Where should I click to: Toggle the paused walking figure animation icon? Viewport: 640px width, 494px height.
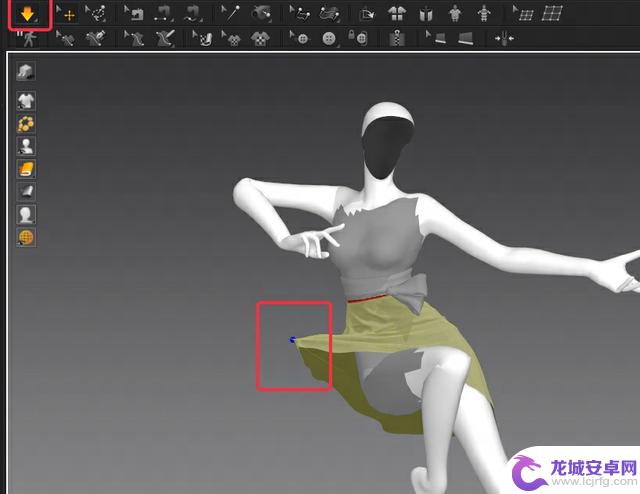[x=27, y=39]
